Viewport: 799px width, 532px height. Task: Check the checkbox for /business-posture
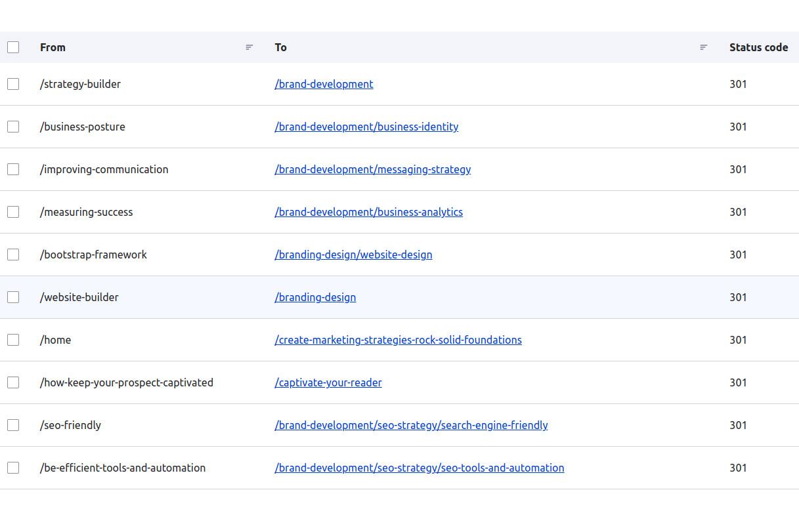tap(13, 126)
